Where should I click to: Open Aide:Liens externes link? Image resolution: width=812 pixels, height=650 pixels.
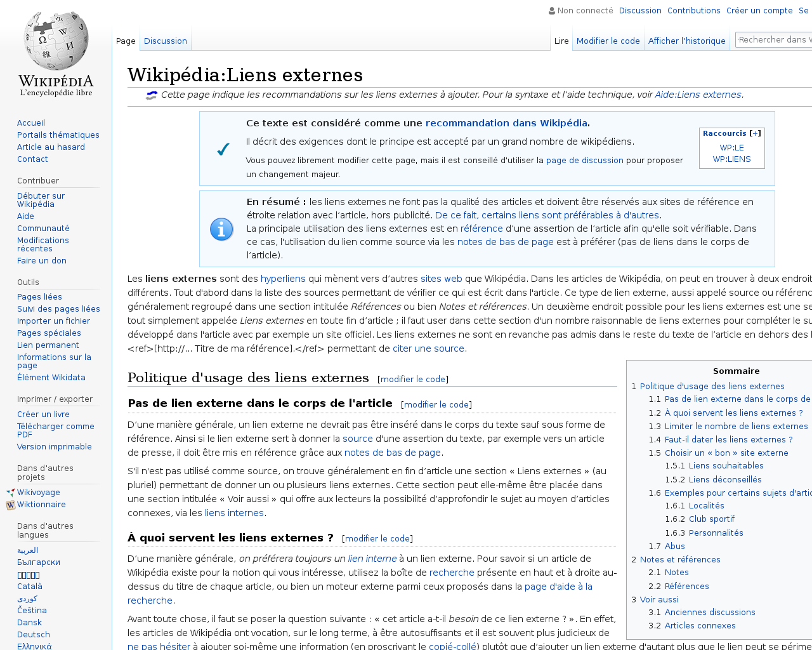[x=698, y=95]
